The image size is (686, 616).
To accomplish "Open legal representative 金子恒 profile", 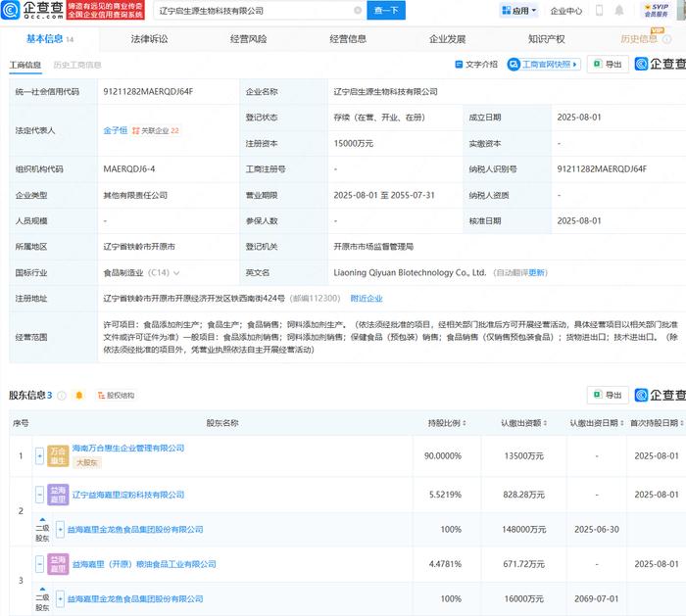I will pos(115,130).
